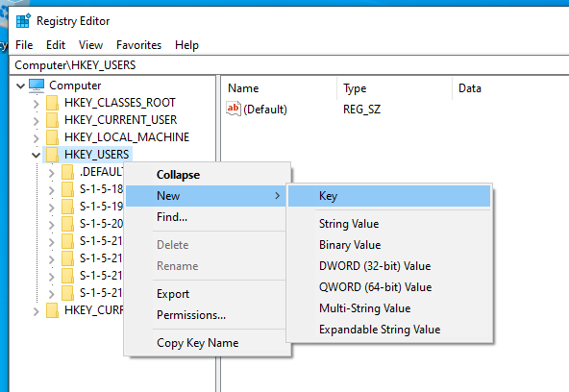
Task: Open the Favorites menu
Action: 138,45
